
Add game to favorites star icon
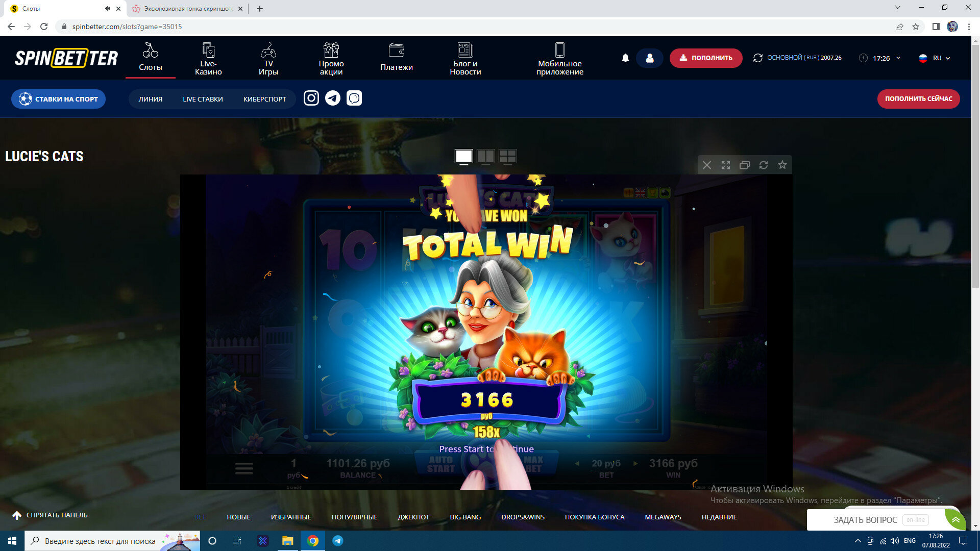(x=782, y=165)
